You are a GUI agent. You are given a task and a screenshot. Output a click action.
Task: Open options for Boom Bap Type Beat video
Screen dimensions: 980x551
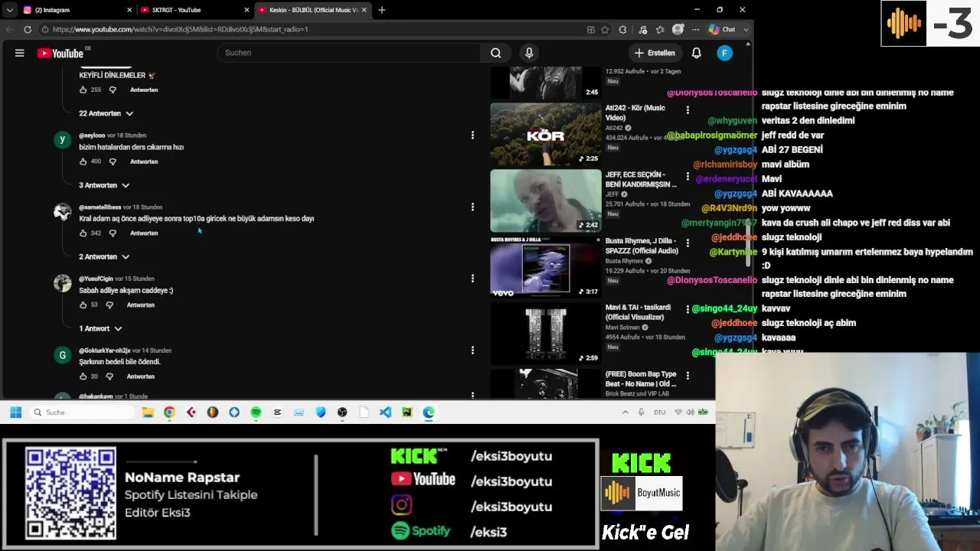tap(688, 376)
